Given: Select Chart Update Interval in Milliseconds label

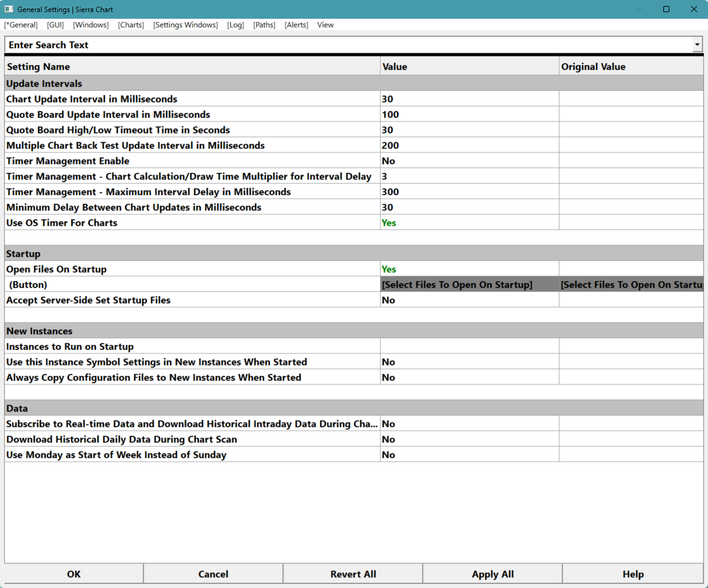Looking at the screenshot, I should pos(92,99).
